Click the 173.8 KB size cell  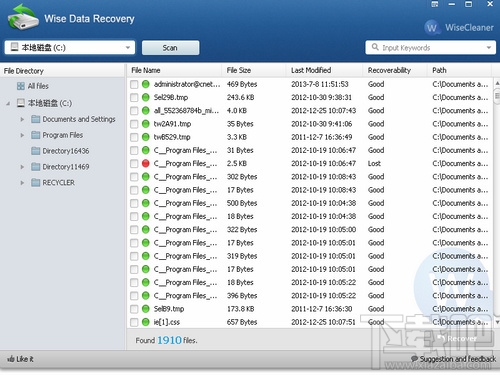point(240,309)
